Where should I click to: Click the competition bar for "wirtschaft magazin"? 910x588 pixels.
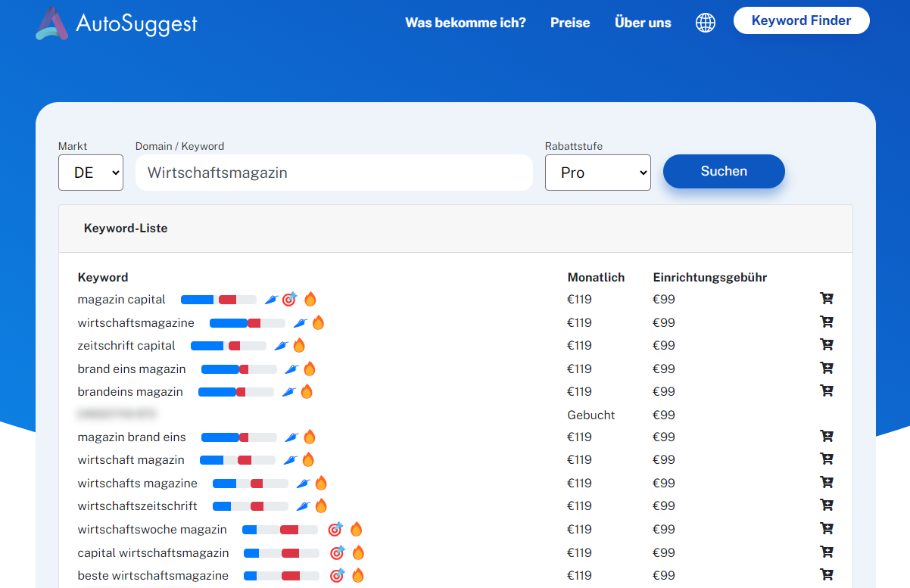point(239,459)
